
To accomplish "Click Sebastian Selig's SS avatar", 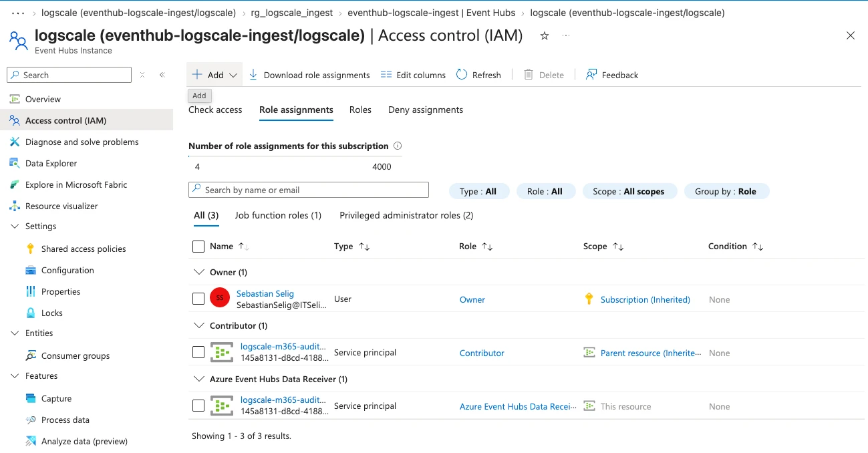I will pos(220,298).
